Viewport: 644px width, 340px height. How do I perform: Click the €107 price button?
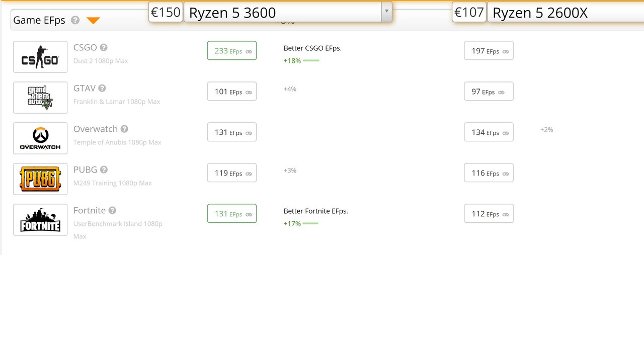click(x=469, y=12)
